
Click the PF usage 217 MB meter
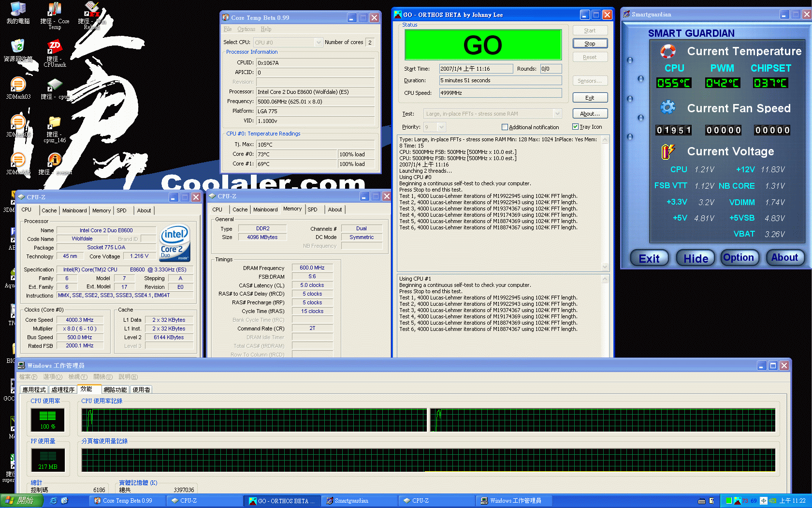click(x=47, y=460)
